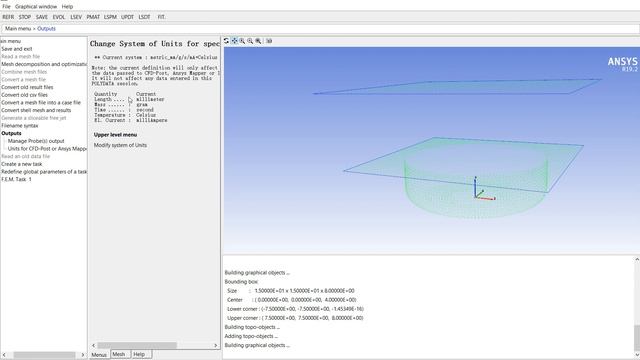Select Convert a mesh file into a case file

click(41, 102)
